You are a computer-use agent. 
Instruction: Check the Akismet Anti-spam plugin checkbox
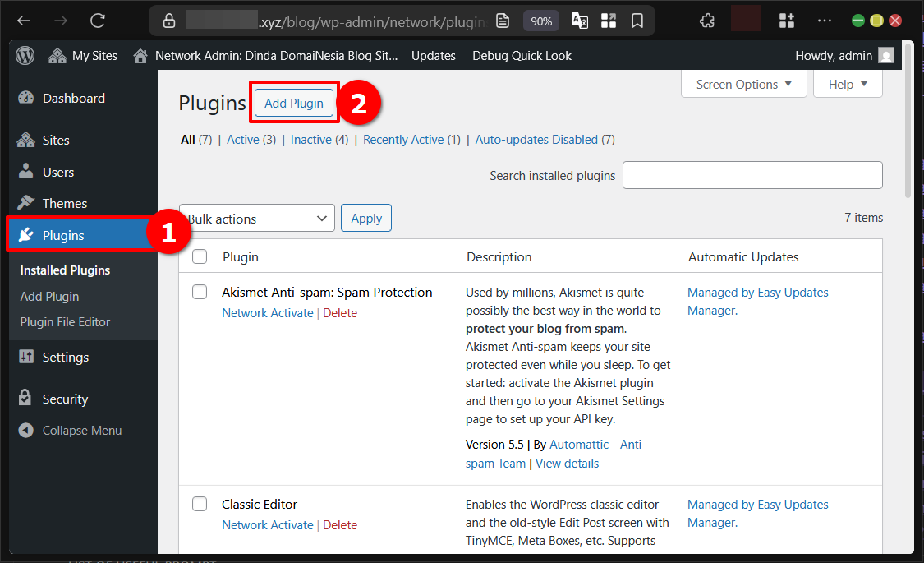coord(199,292)
